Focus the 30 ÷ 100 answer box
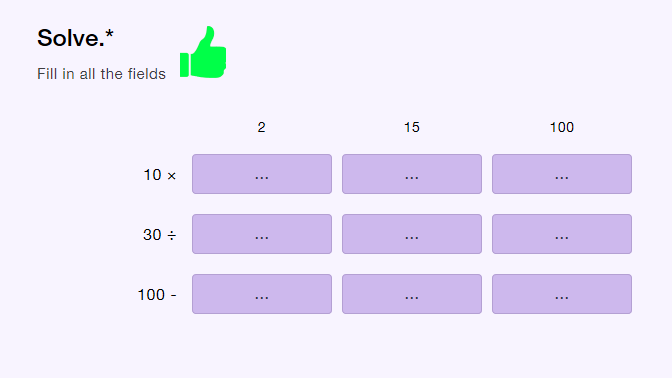This screenshot has height=378, width=672. (562, 234)
